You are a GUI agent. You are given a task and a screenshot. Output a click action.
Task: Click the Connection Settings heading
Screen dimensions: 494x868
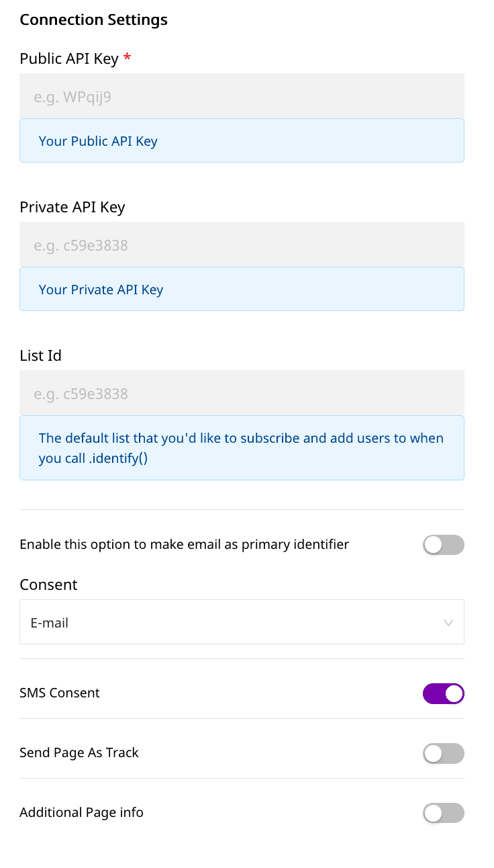(93, 19)
